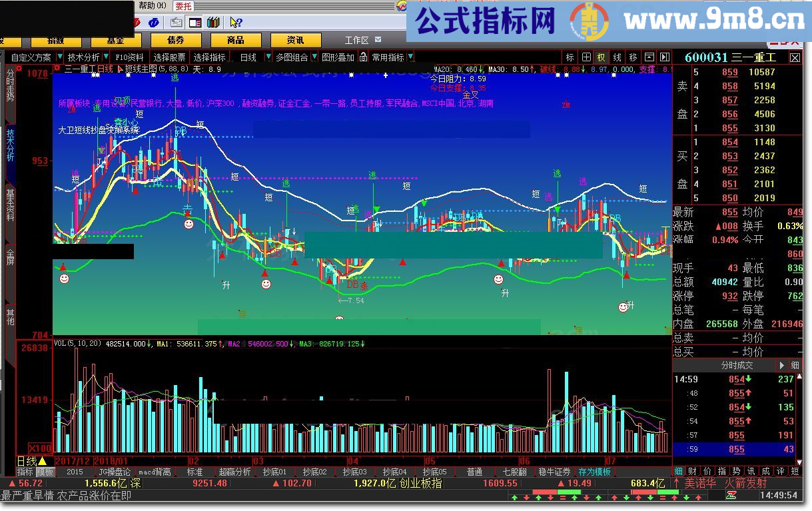Click the grid crosshair chart icon
The height and width of the screenshot is (511, 812).
(586, 57)
